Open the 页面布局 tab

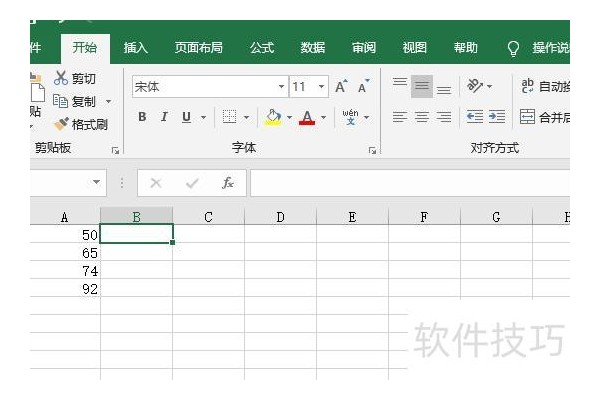point(199,48)
